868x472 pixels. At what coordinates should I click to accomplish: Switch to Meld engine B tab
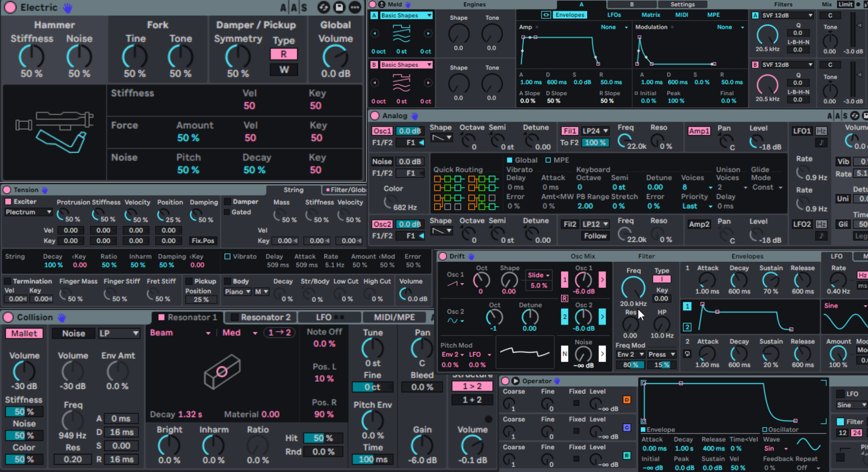(632, 5)
